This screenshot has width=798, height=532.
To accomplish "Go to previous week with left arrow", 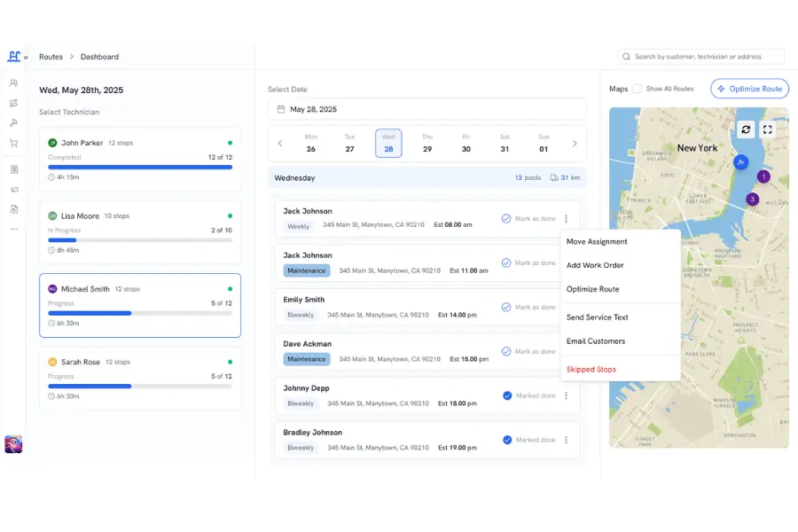I will [280, 144].
